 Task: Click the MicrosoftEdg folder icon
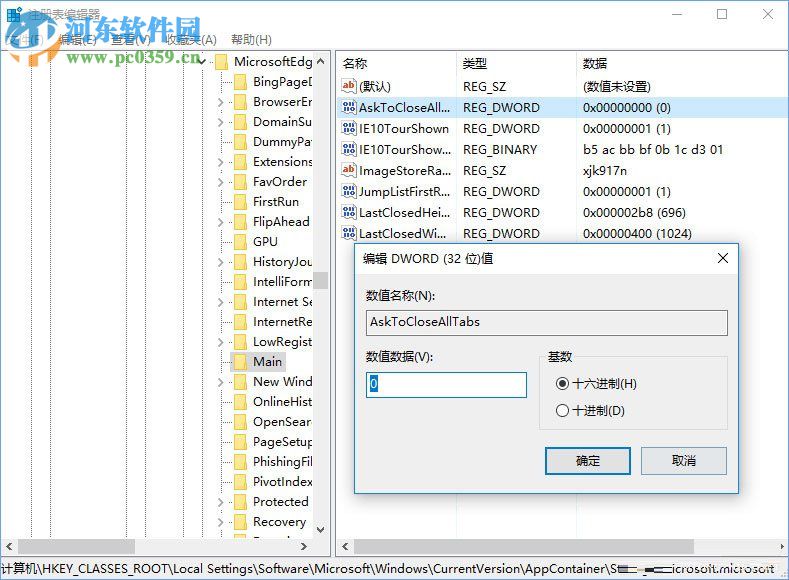point(222,62)
